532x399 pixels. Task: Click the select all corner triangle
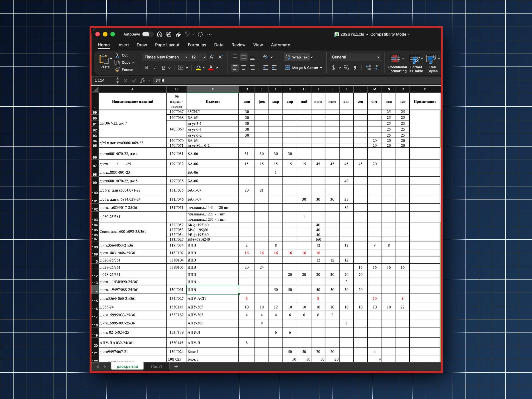96,89
